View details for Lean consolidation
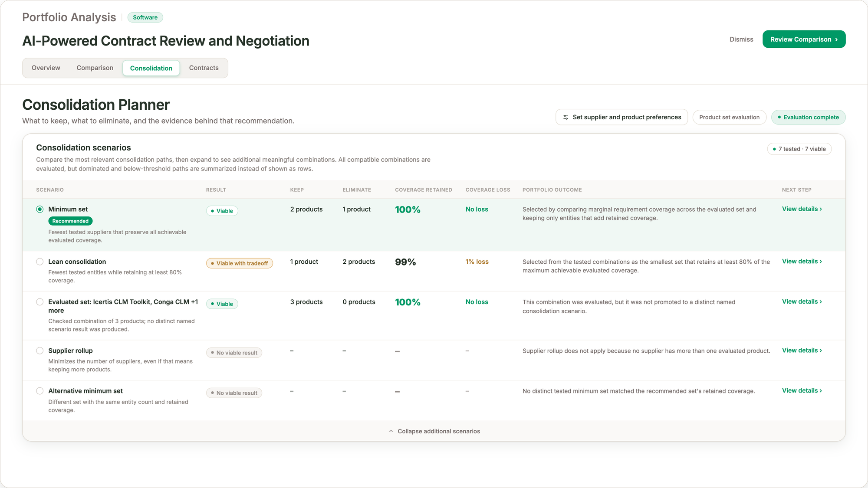The height and width of the screenshot is (488, 868). click(x=802, y=261)
